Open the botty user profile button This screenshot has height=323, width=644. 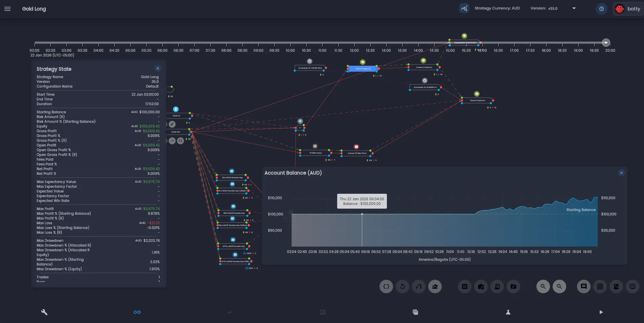pos(628,9)
